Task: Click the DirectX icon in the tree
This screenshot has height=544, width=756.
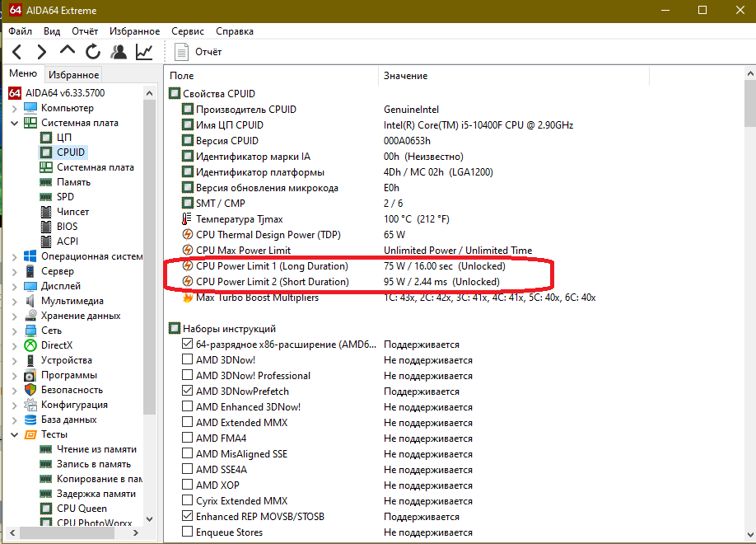Action: tap(30, 345)
